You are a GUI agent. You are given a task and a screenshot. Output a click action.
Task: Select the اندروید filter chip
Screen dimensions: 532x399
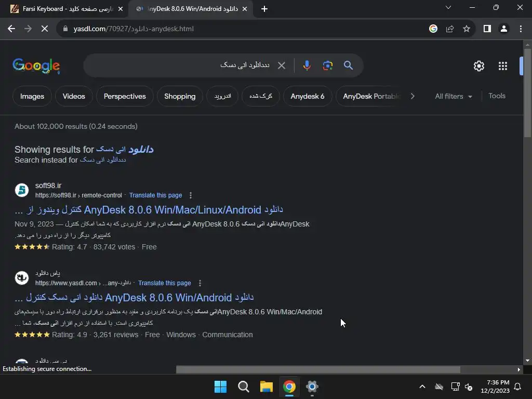pos(222,96)
